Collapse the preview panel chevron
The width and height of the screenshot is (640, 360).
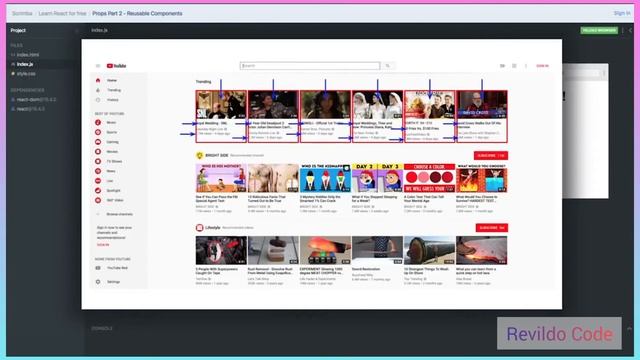pos(630,31)
